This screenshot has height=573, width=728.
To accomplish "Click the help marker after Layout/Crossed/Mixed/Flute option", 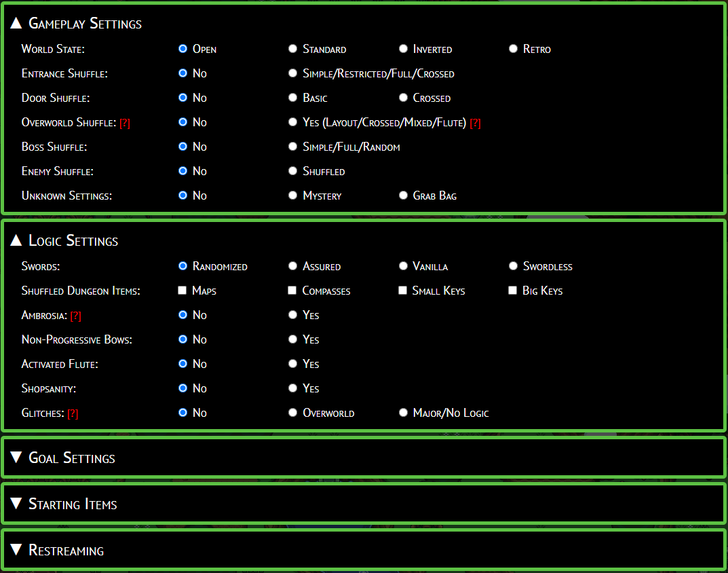I will pyautogui.click(x=475, y=123).
